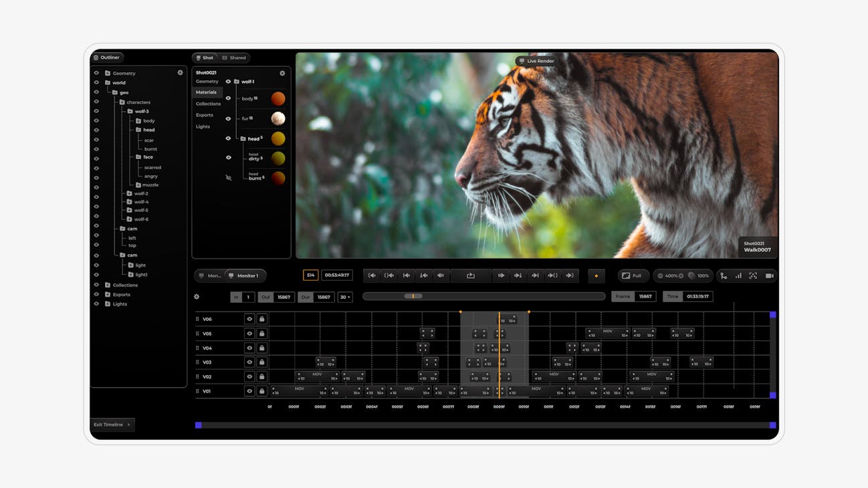The image size is (868, 488).
Task: Jump to the very last frame button
Action: 570,275
